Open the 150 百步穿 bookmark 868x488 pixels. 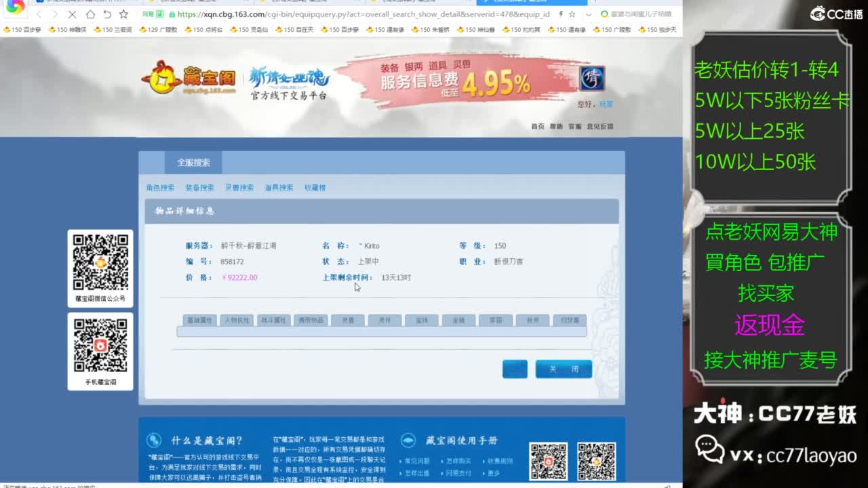pyautogui.click(x=20, y=30)
